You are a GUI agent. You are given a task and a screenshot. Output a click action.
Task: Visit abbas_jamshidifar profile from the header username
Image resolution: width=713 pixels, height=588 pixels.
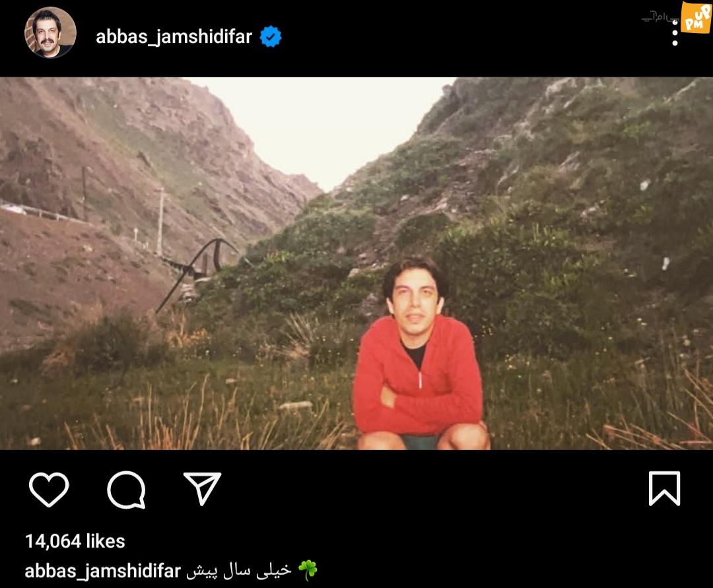click(x=174, y=37)
